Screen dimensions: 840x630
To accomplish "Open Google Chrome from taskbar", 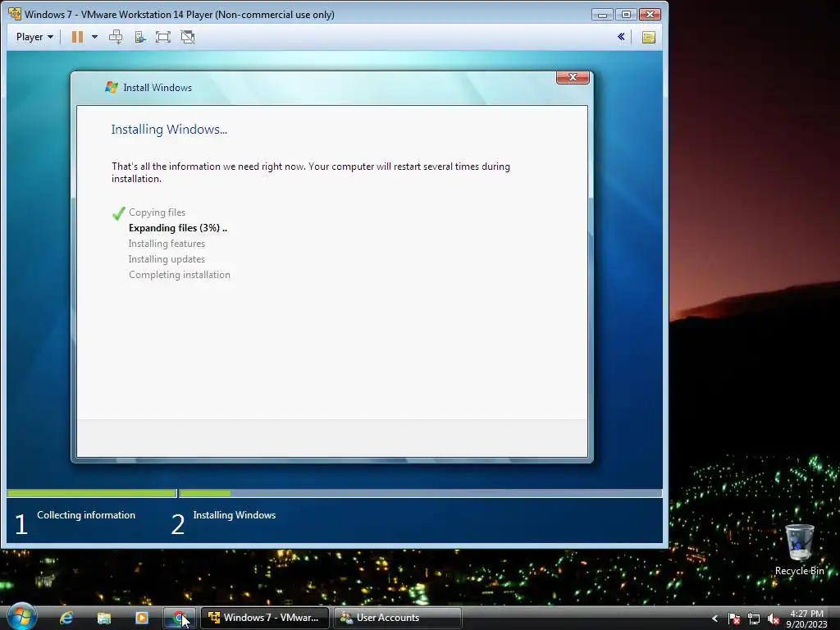I will pos(180,618).
